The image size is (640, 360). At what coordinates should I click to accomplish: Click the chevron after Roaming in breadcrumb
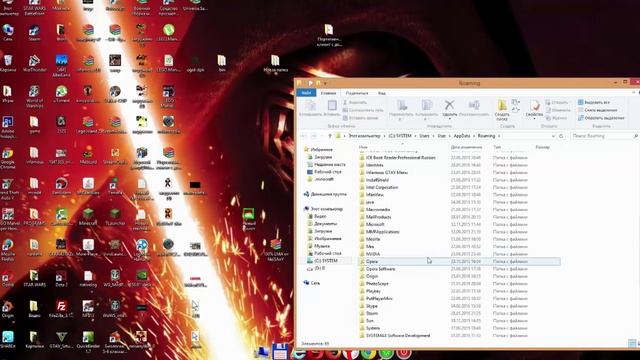[499, 136]
